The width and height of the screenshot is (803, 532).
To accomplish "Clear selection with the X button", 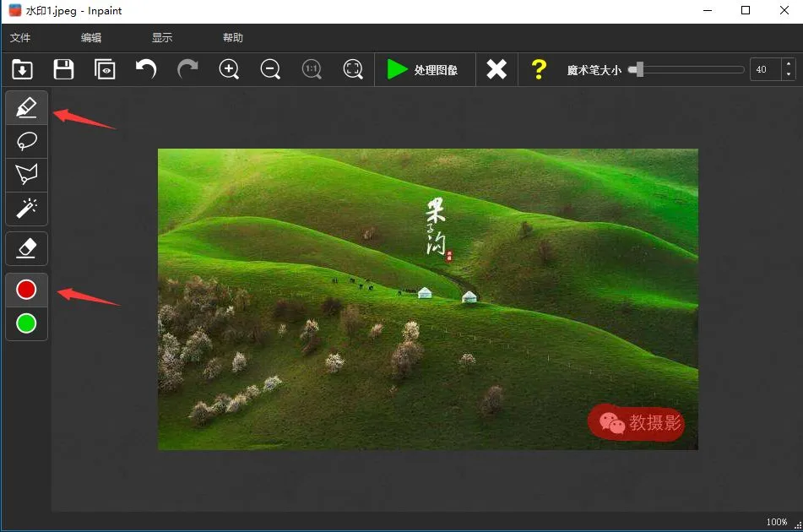I will tap(496, 69).
